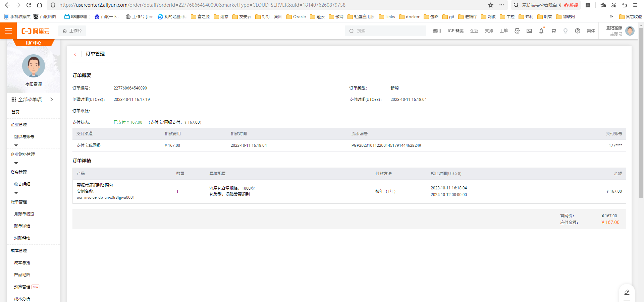The width and height of the screenshot is (644, 302).
Task: Click order number 227768664540090
Action: point(130,88)
